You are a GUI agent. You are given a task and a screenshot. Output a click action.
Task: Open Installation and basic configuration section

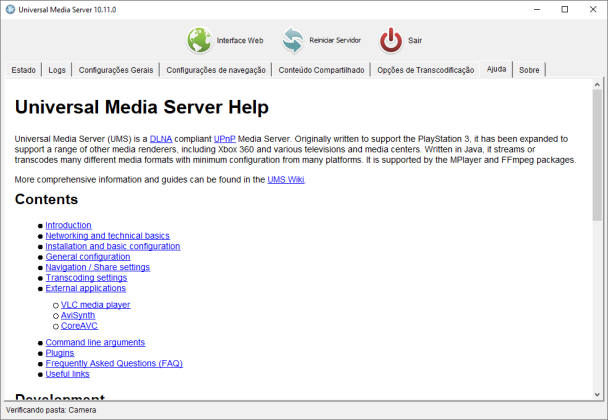click(112, 246)
